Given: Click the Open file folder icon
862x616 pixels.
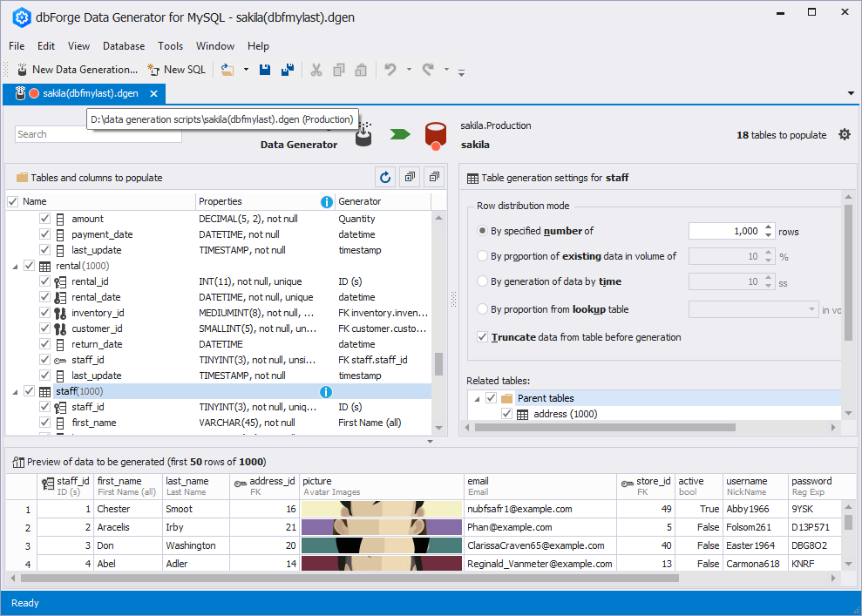Looking at the screenshot, I should pos(227,70).
